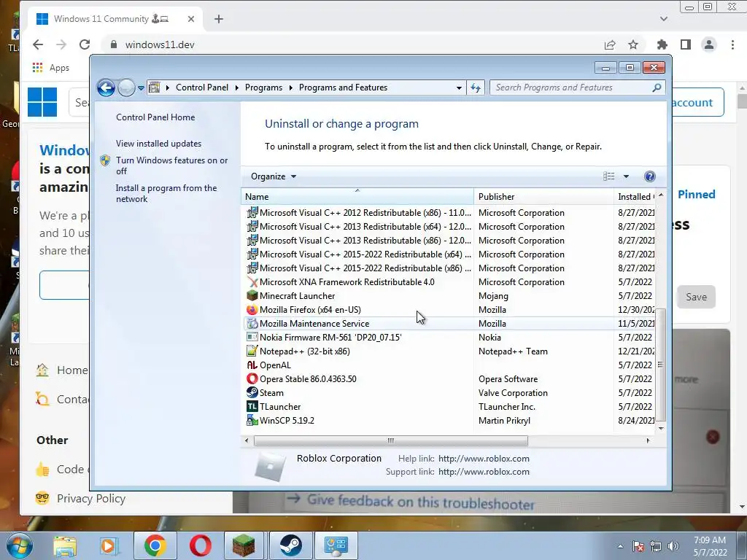Expand the address bar history dropdown
Viewport: 747px width, 560px height.
pyautogui.click(x=459, y=87)
